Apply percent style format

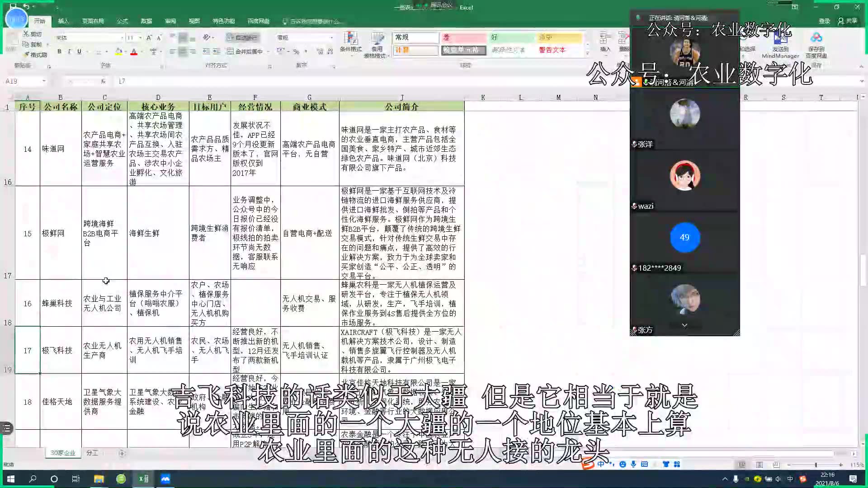coord(296,52)
